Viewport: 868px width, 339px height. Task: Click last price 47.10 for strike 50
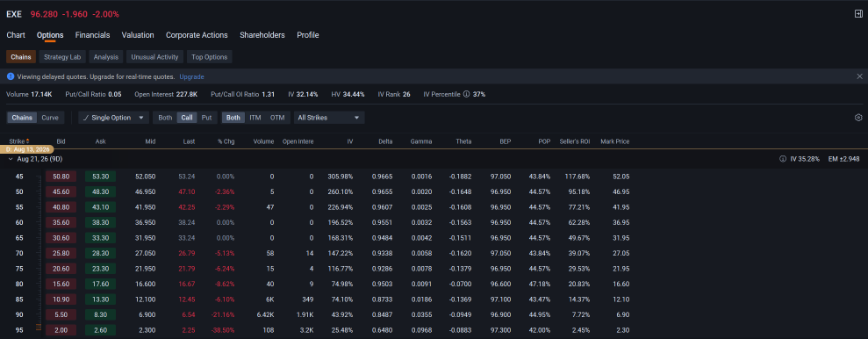click(x=187, y=192)
